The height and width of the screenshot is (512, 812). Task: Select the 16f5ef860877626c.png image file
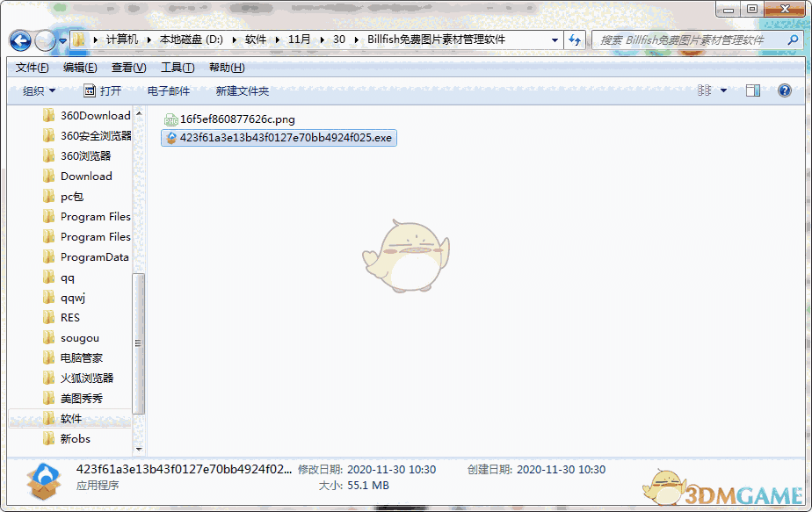click(x=231, y=119)
